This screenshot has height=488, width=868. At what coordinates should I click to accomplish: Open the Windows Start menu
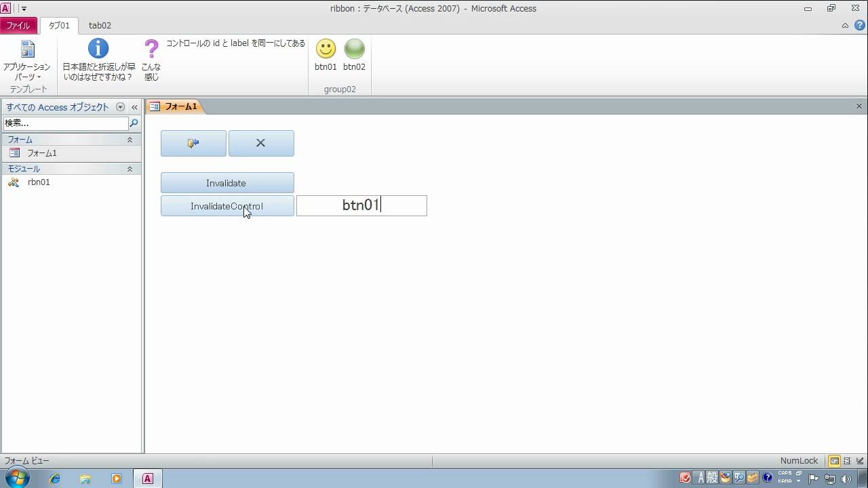point(16,478)
